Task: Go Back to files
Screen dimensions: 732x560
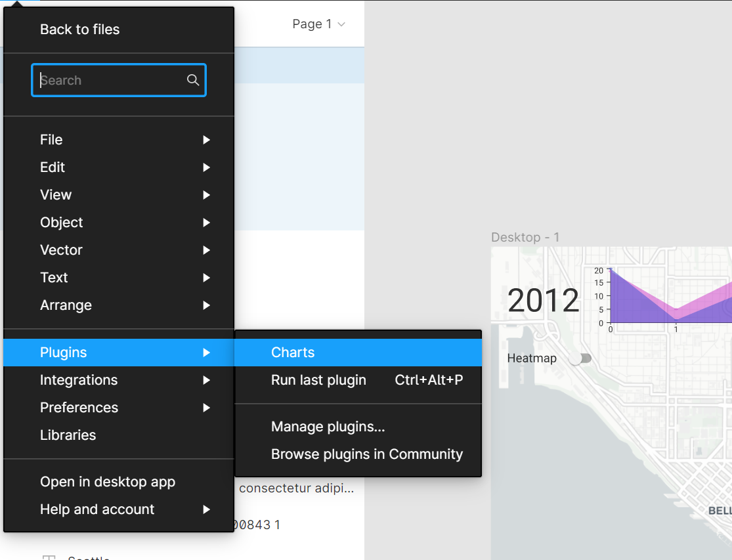Action: pyautogui.click(x=79, y=30)
